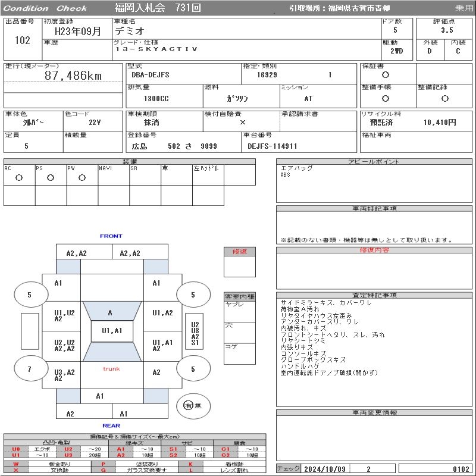The height and width of the screenshot is (476, 476).
Task: Select note 室内運転席ドアノブ破損(開かず)
Action: [x=329, y=372]
